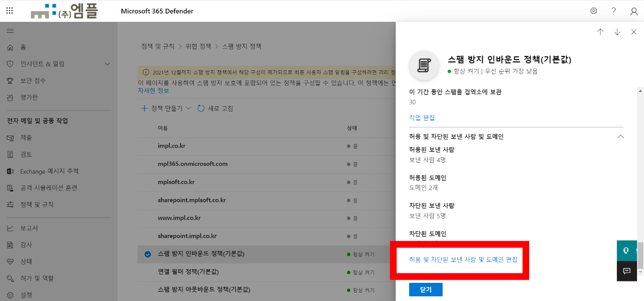Viewport: 644px width, 301px height.
Task: Select the sharepoint.impl.co.kr row
Action: tap(266, 236)
